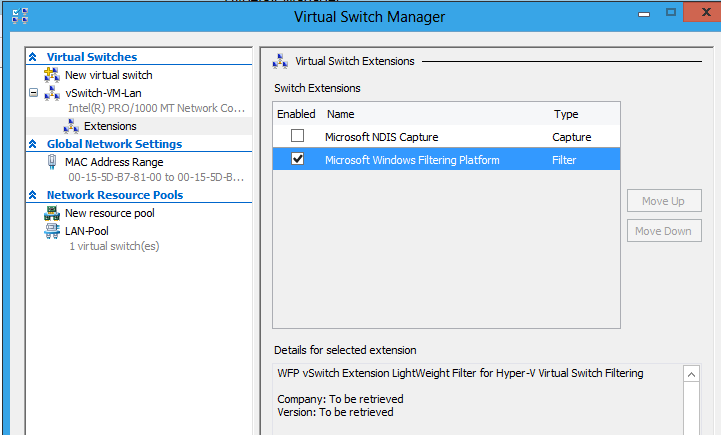Sort by the Name column header
Viewport: 721px width, 435px height.
[x=341, y=114]
